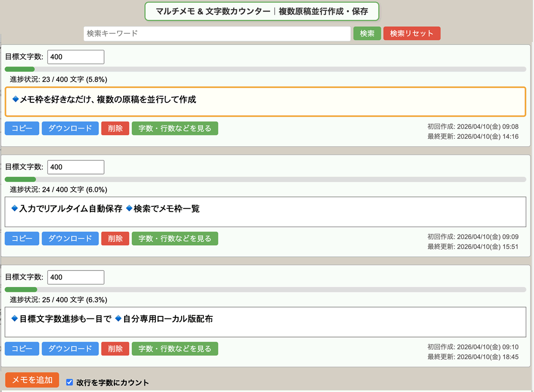Copy the memo created at 09:10
Image resolution: width=534 pixels, height=392 pixels.
(22, 349)
